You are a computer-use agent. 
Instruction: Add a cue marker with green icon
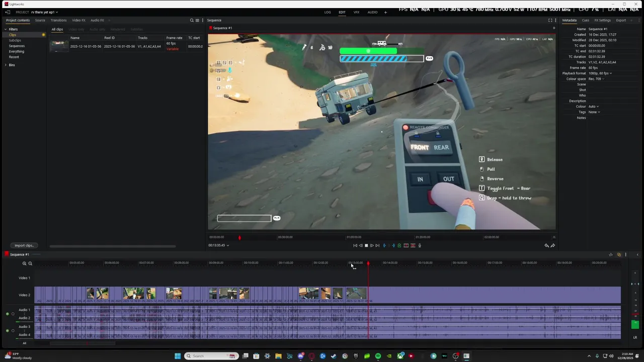(399, 245)
